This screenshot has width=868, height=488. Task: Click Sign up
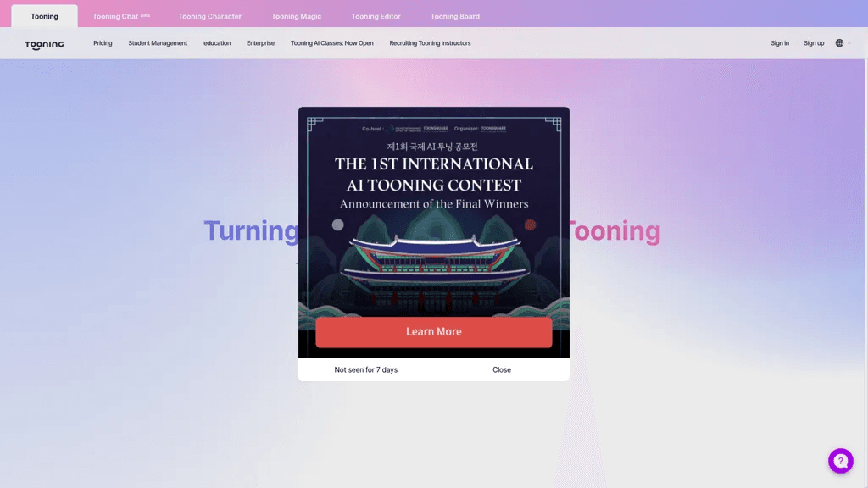[x=814, y=43]
